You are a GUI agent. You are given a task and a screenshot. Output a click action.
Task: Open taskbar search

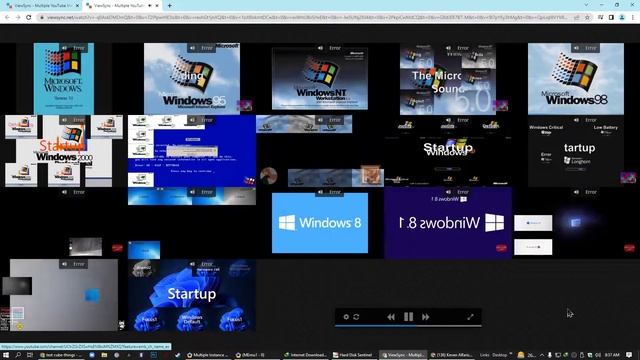click(18, 355)
